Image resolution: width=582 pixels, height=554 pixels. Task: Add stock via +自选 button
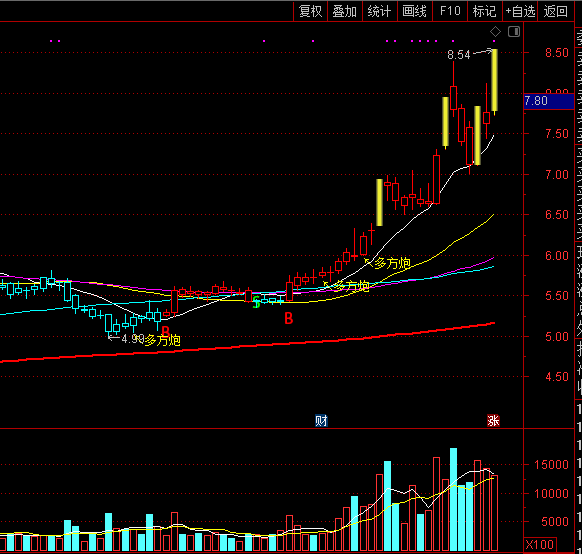click(520, 12)
